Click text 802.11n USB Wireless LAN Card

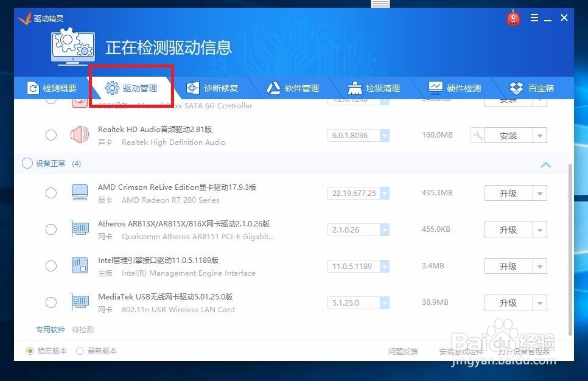[178, 309]
